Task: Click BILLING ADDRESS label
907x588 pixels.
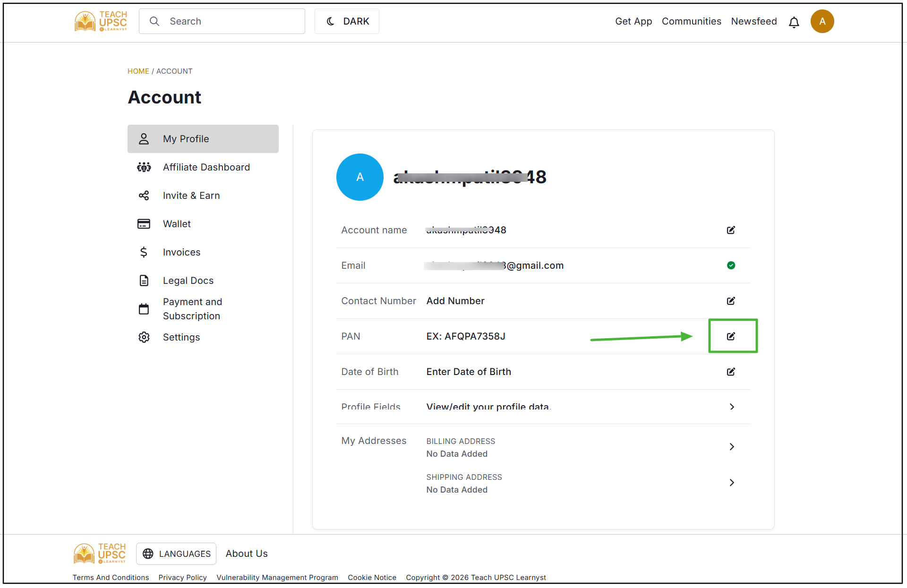Action: 461,441
